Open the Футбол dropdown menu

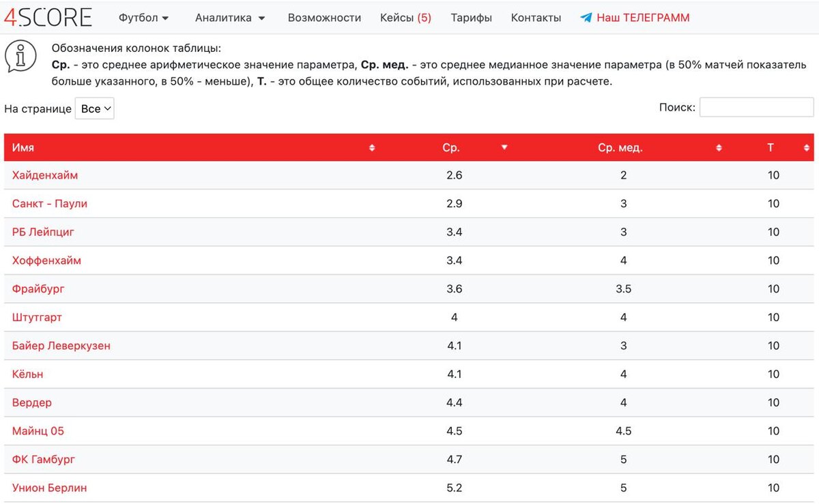(x=144, y=18)
